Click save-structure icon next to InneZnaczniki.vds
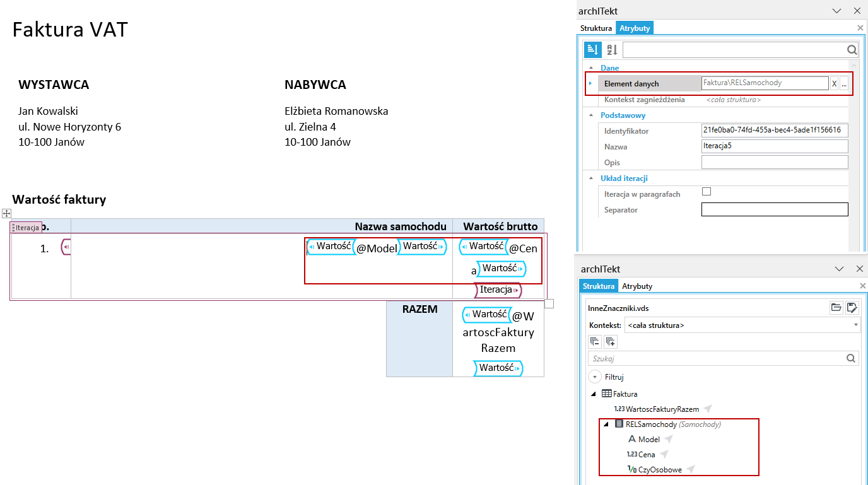Image resolution: width=868 pixels, height=485 pixels. (852, 308)
